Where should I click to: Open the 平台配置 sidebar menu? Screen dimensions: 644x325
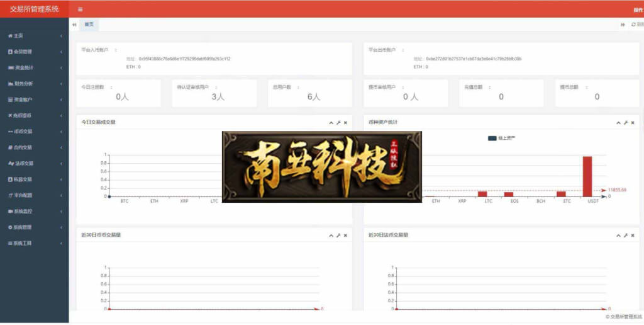pos(35,195)
